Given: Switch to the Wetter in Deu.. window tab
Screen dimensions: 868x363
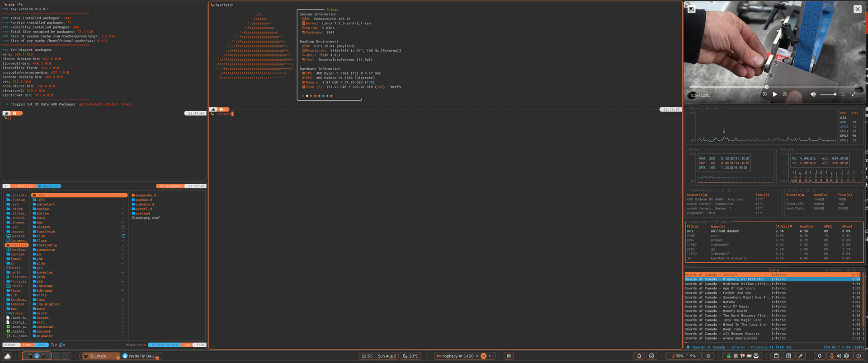Looking at the screenshot, I should 141,356.
